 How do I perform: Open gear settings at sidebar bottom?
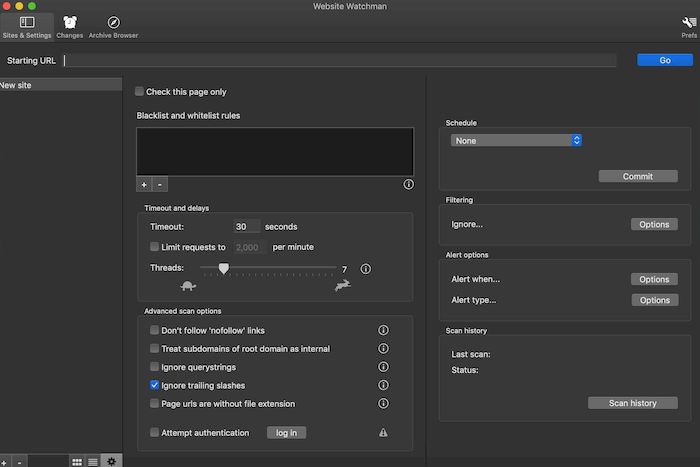coord(111,461)
